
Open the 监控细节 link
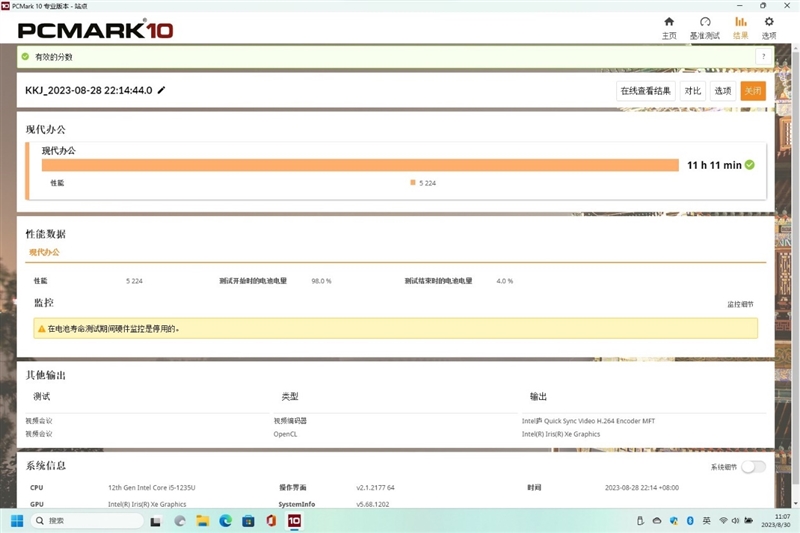tap(740, 304)
